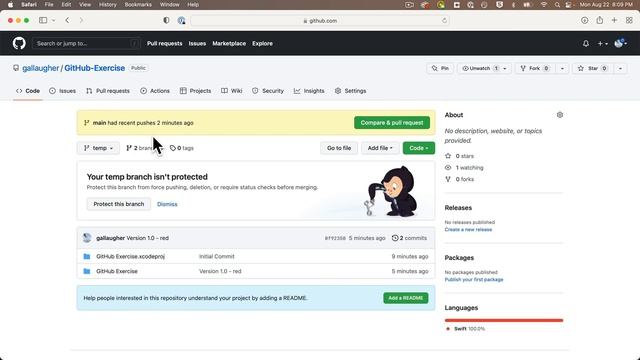The image size is (640, 360).
Task: Click Create a new release link
Action: click(468, 229)
